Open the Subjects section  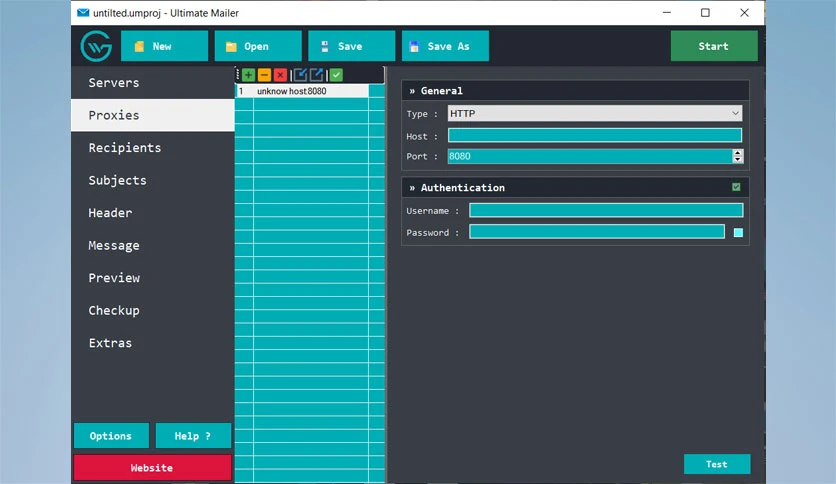tap(152, 180)
